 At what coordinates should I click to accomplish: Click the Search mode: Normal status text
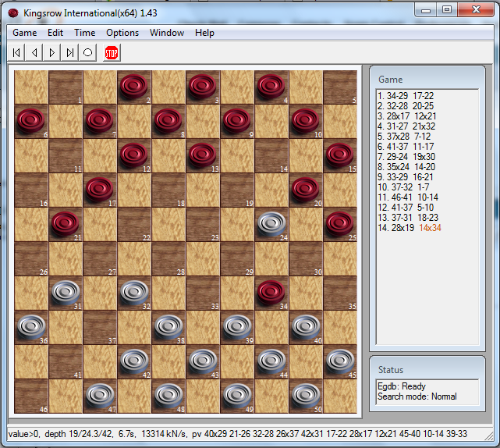click(417, 396)
